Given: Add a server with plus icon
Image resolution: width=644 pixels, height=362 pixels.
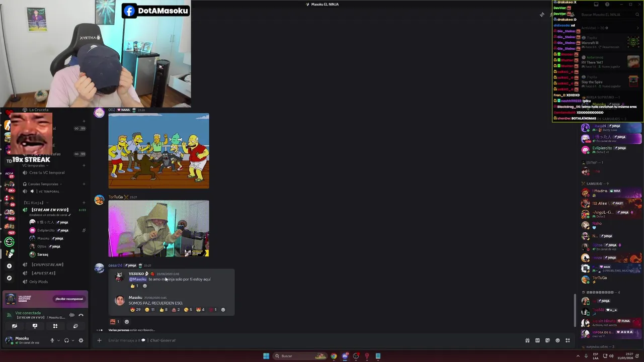Looking at the screenshot, I should pyautogui.click(x=9, y=266).
